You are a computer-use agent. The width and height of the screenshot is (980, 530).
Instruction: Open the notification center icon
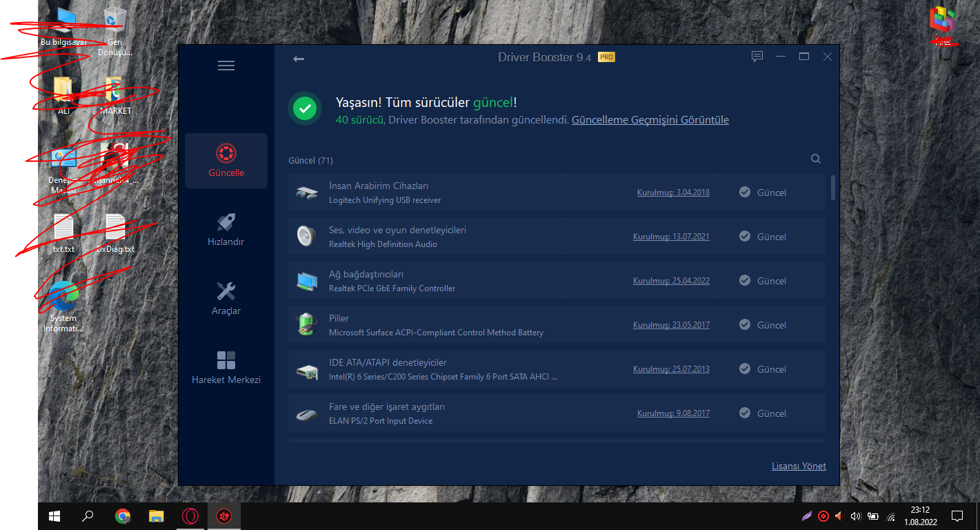tap(957, 516)
